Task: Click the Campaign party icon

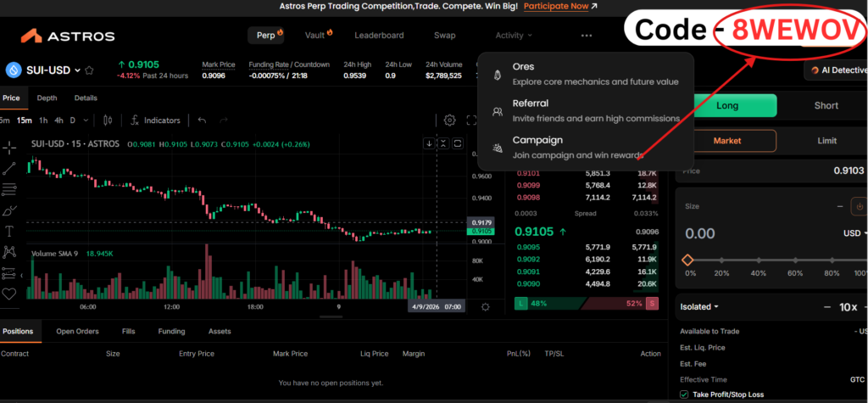Action: (x=497, y=148)
